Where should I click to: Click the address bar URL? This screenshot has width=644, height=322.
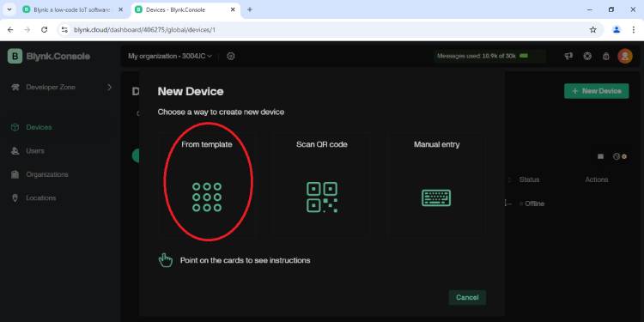144,29
